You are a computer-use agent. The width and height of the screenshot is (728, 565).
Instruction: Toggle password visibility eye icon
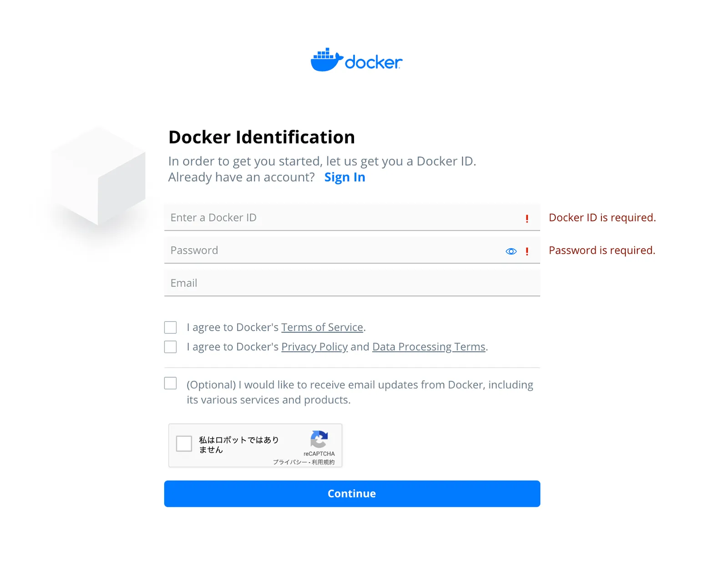(511, 251)
